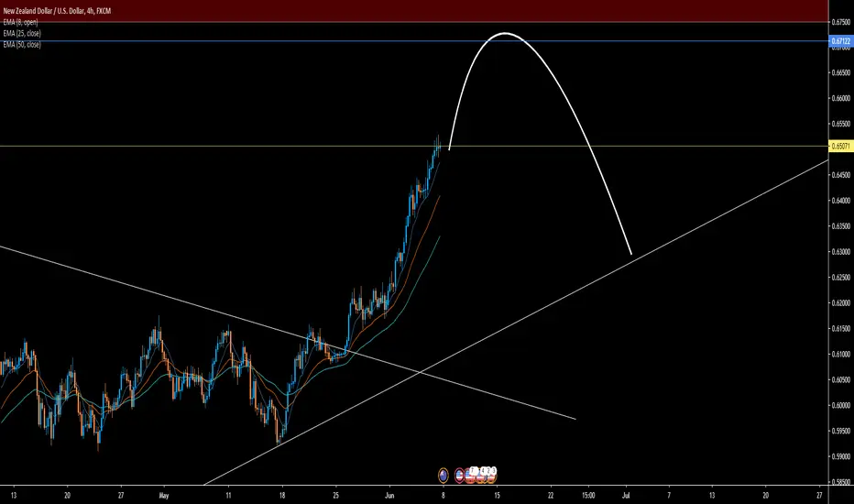Select the white curved arc projection drawing

(x=506, y=34)
